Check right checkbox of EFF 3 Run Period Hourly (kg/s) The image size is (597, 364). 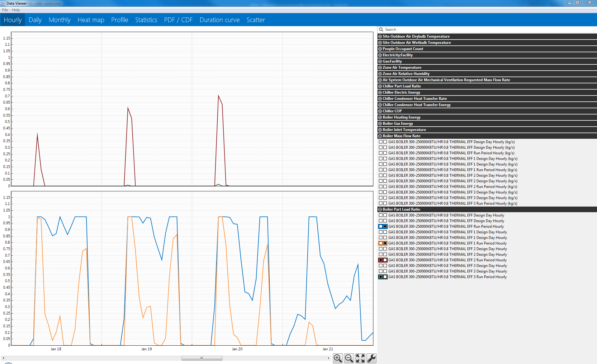coord(385,203)
